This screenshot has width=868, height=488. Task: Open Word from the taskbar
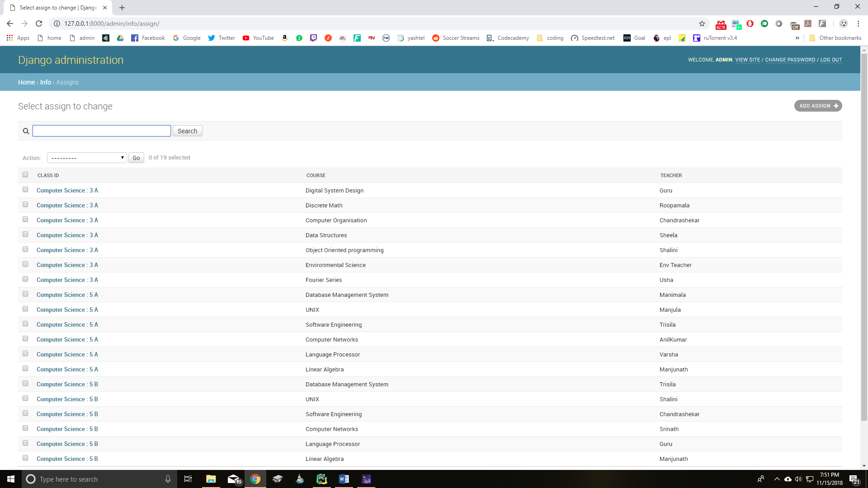pyautogui.click(x=344, y=479)
